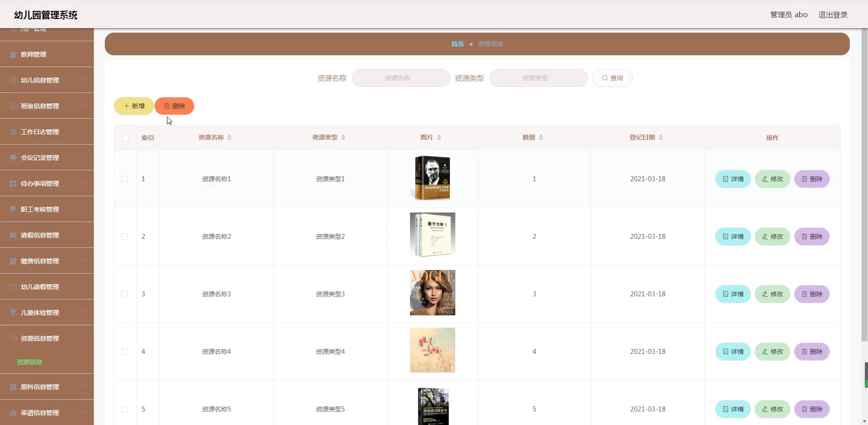Expand the 会议记录管理 menu chevron
This screenshot has height=425, width=868.
point(82,157)
